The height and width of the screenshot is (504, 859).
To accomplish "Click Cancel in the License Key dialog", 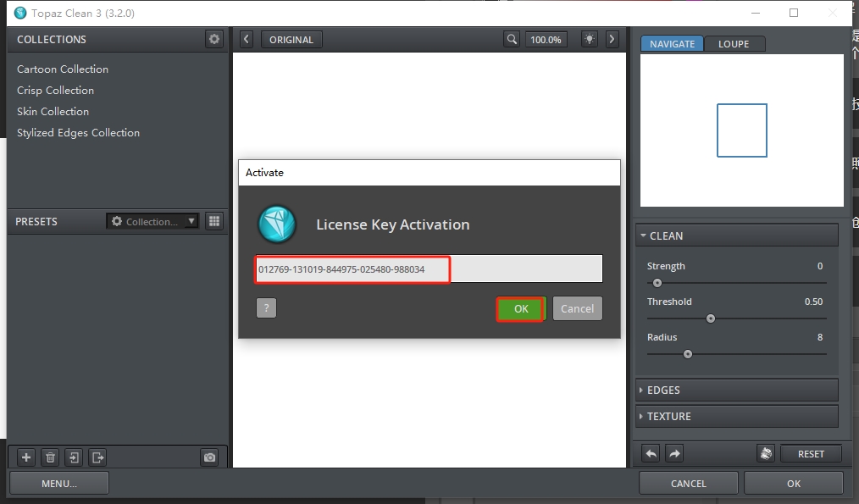I will [577, 308].
